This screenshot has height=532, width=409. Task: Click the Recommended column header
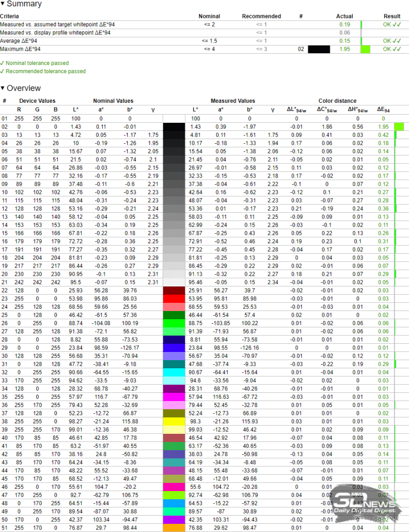[x=261, y=16]
